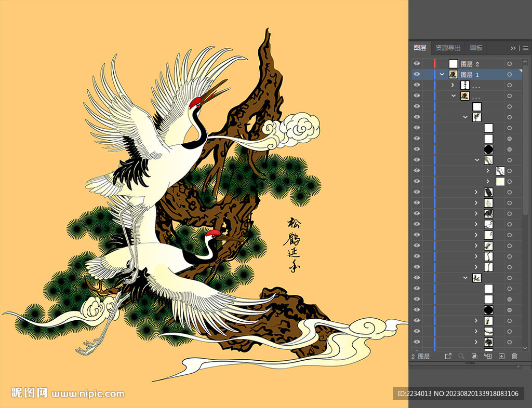Toggle visibility of calligraphy-thumbnail sublayer

[417, 85]
